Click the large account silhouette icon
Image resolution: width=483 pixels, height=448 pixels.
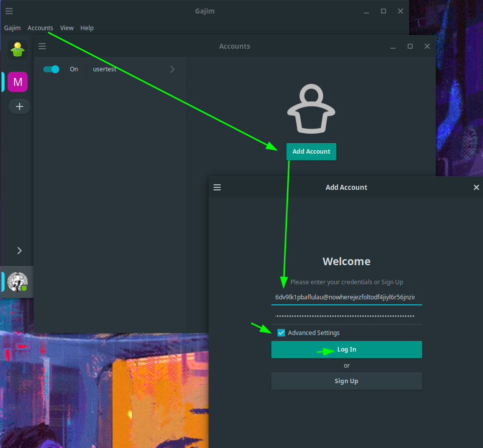pos(311,108)
